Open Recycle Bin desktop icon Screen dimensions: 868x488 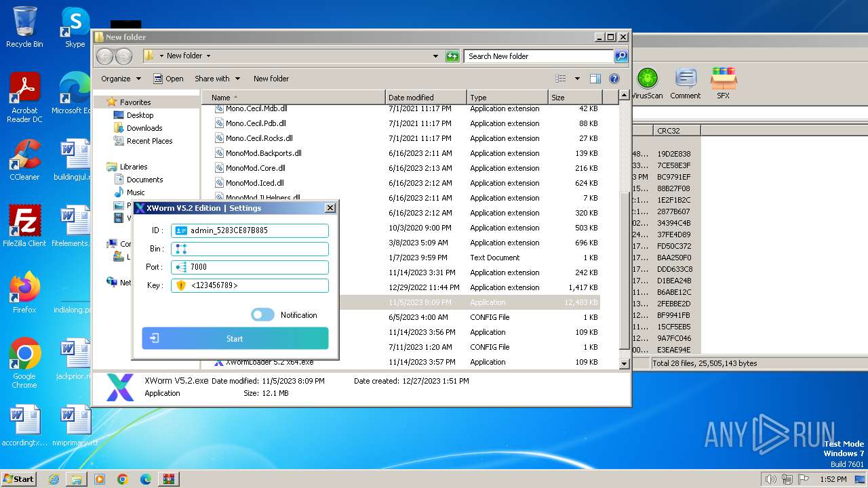pyautogui.click(x=24, y=28)
